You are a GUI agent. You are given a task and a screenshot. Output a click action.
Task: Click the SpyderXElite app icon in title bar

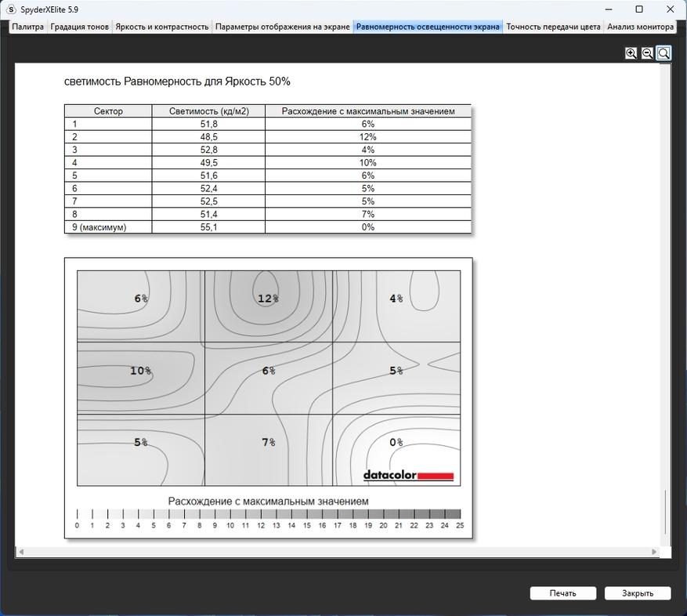10,9
